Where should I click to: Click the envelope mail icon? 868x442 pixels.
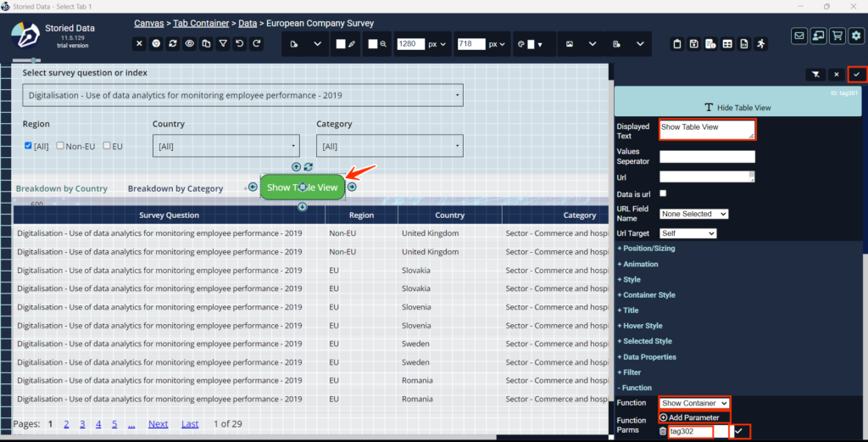pyautogui.click(x=799, y=36)
